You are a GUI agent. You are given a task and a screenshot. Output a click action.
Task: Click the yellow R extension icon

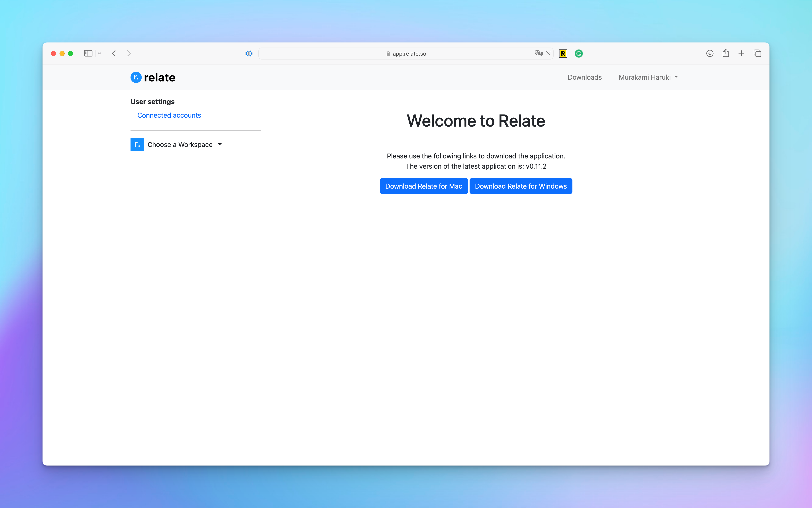pyautogui.click(x=563, y=54)
